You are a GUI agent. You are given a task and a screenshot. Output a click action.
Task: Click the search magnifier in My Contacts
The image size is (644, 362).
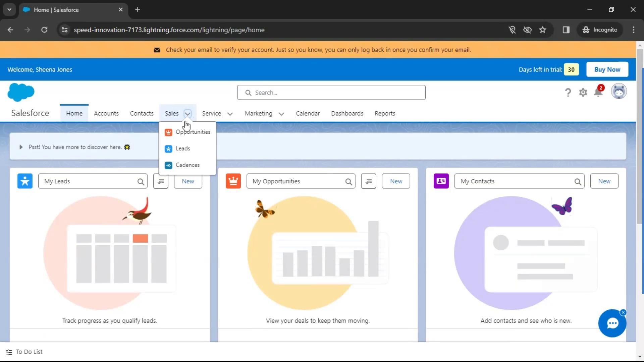(577, 182)
